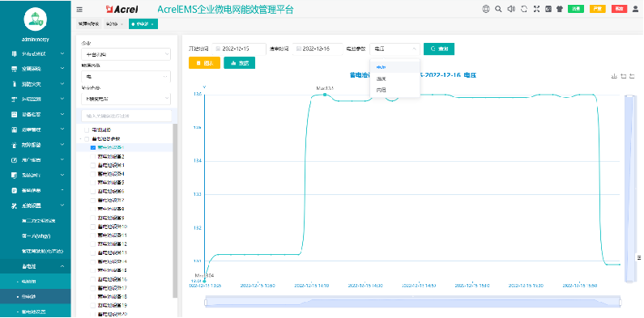This screenshot has height=318, width=644.
Task: Check the battery device 10 checkbox
Action: (93, 227)
